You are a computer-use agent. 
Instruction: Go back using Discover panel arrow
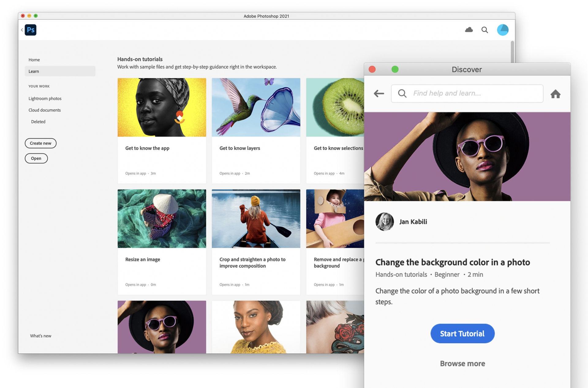[x=379, y=93]
